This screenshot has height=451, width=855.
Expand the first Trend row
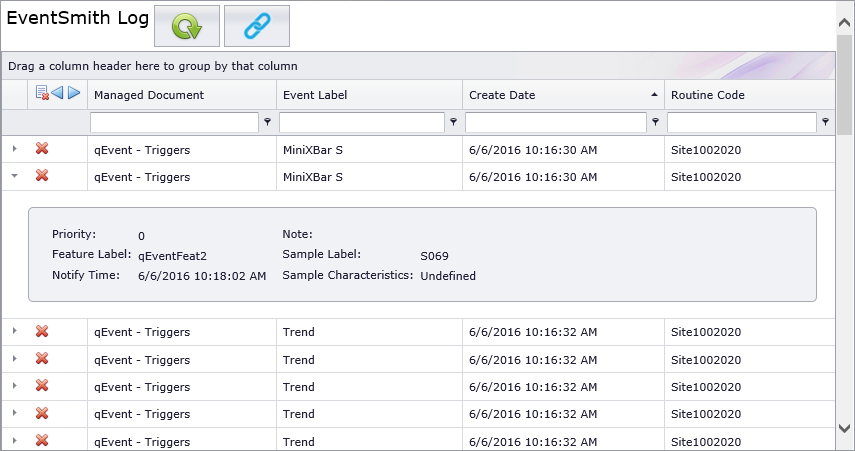pos(14,332)
